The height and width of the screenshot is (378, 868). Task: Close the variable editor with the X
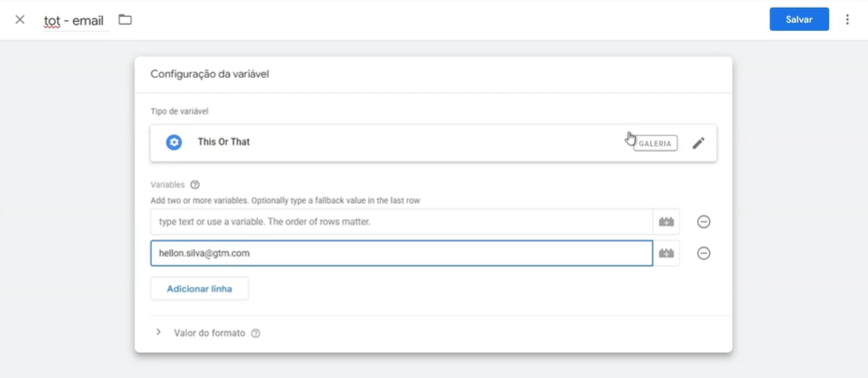[x=19, y=19]
